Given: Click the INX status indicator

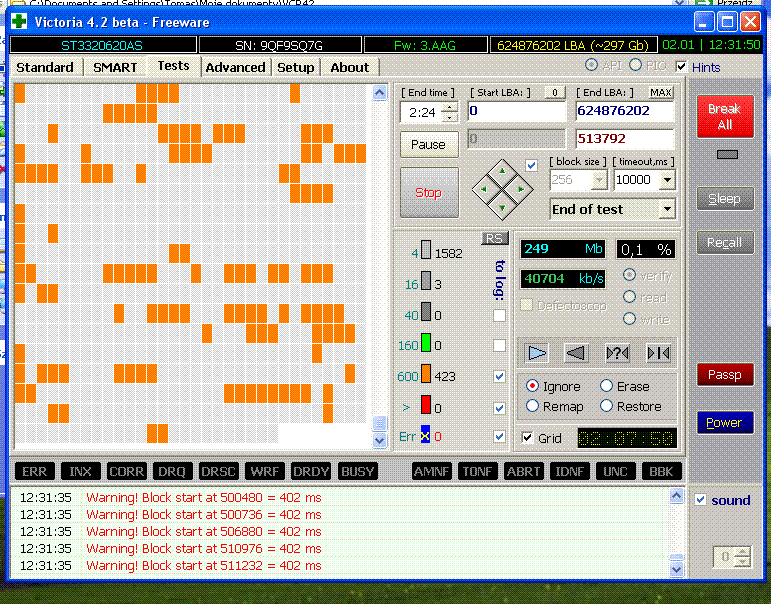Looking at the screenshot, I should pyautogui.click(x=81, y=471).
